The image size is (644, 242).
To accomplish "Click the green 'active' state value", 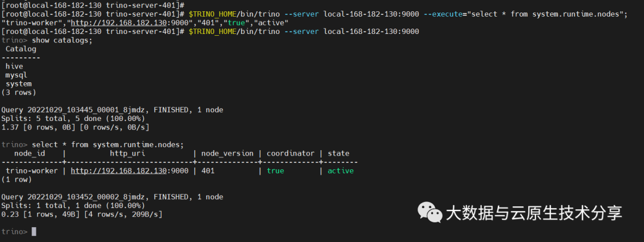I will click(340, 170).
